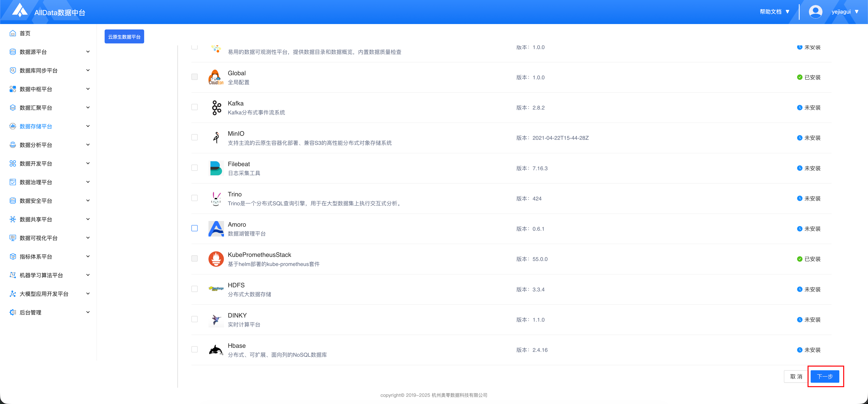This screenshot has width=868, height=404.
Task: Check the Amoro service checkbox
Action: coord(194,228)
